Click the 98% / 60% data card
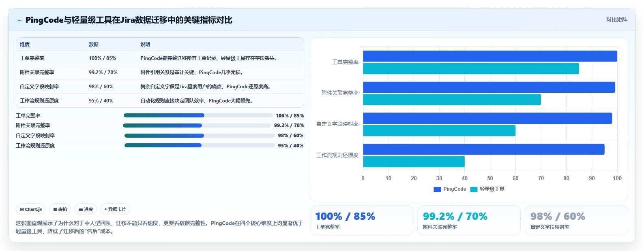The image size is (644, 251). point(576,220)
